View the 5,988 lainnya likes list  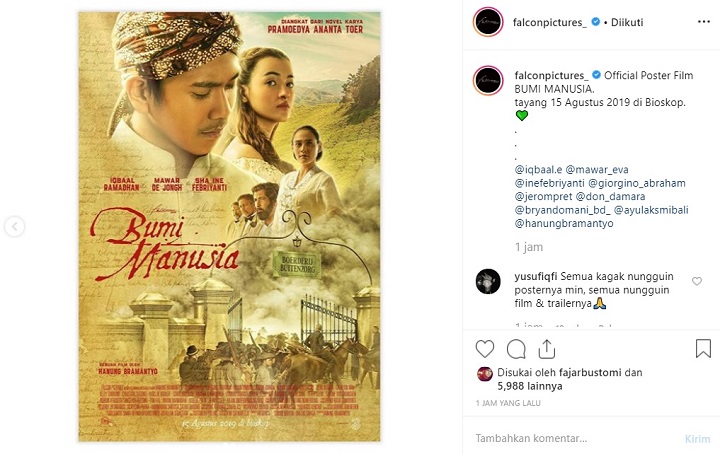pos(530,386)
